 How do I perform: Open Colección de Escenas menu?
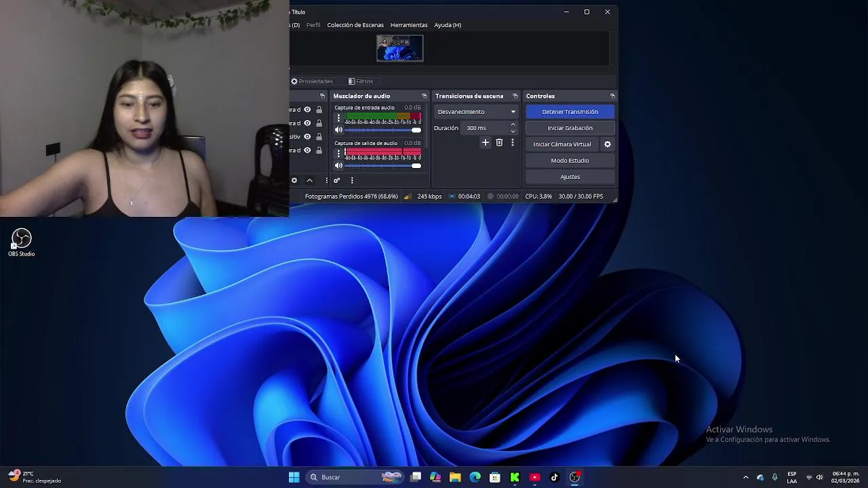355,25
